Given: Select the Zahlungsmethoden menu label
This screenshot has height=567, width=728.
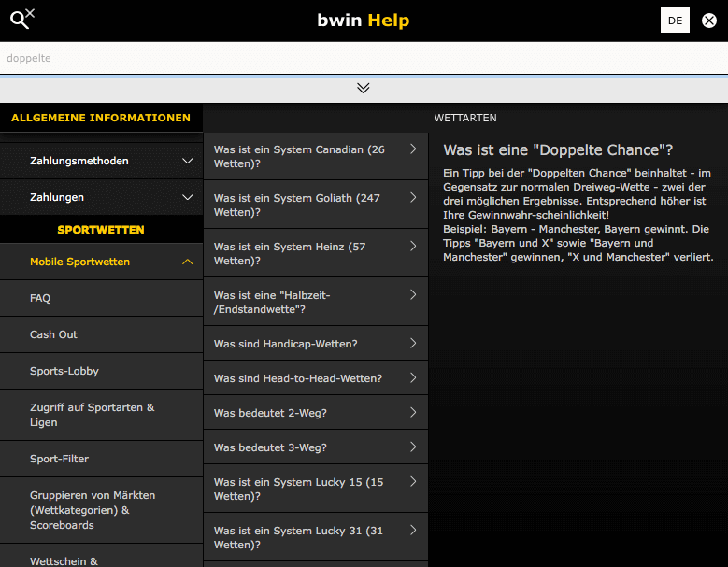Looking at the screenshot, I should (x=79, y=161).
